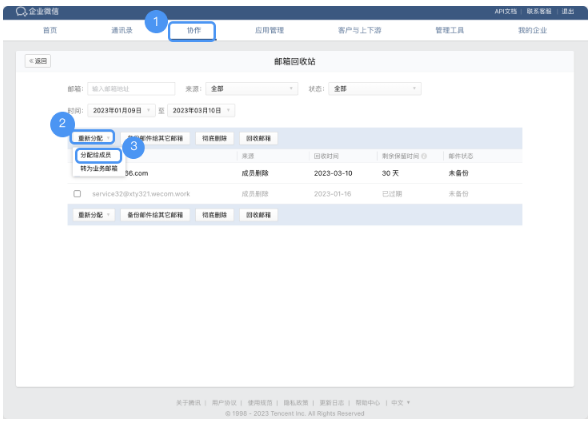Open the 客户与上下游 tab
588x426 pixels.
[359, 30]
